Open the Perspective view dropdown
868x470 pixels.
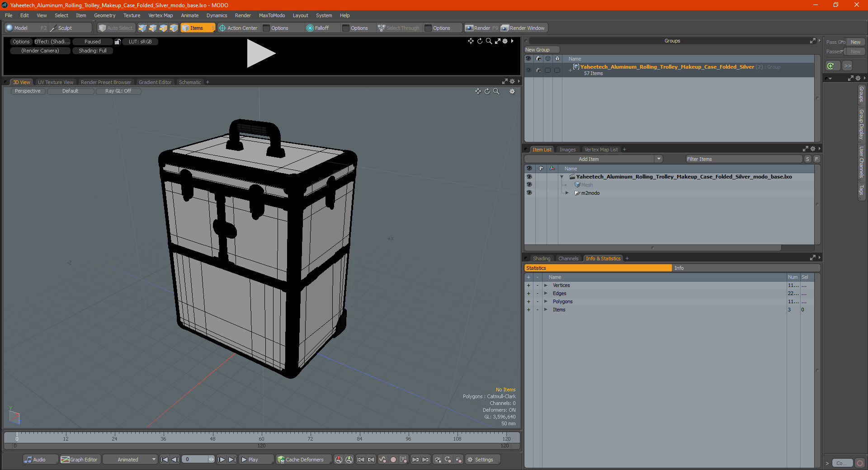[28, 91]
